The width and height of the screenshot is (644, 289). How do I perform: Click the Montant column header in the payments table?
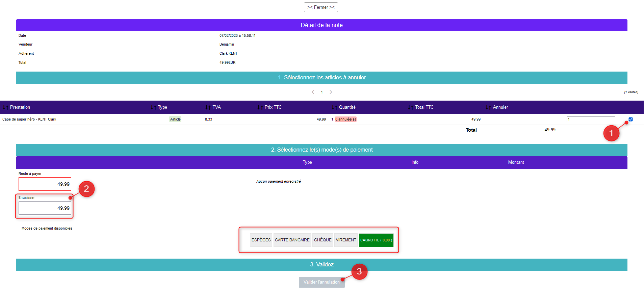pos(516,162)
